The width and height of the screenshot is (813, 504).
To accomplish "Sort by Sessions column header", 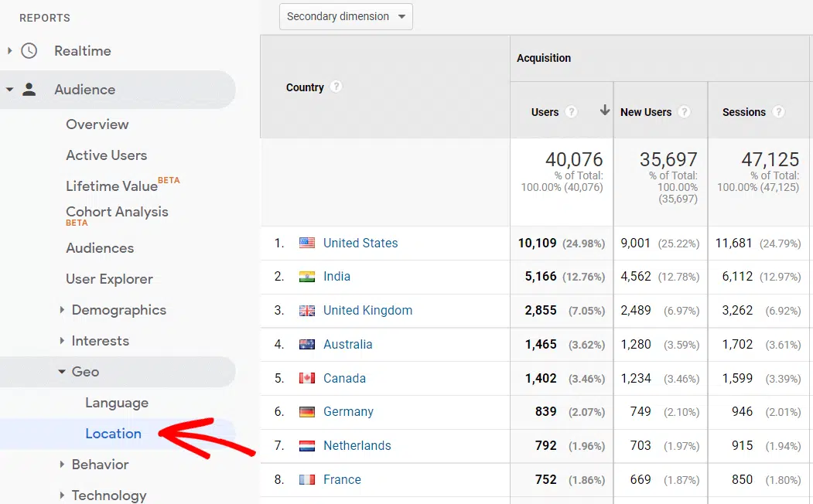I will (x=743, y=112).
